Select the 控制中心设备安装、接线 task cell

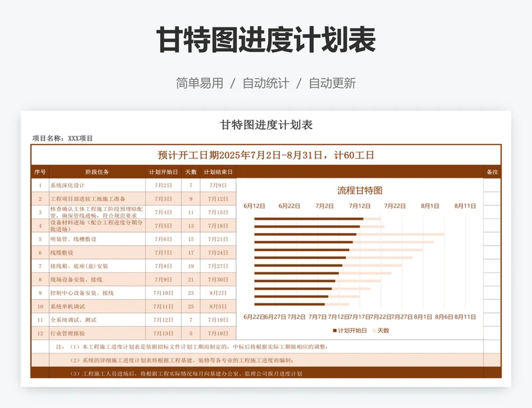[x=97, y=293]
